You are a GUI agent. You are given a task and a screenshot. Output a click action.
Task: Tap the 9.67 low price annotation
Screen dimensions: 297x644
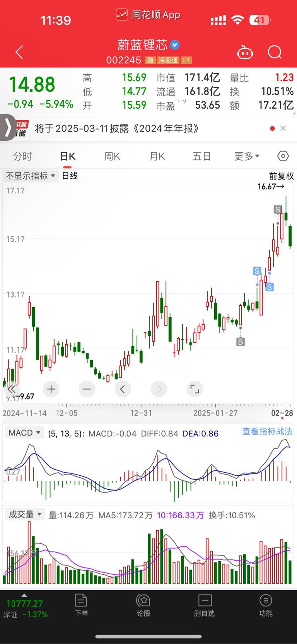coord(23,396)
